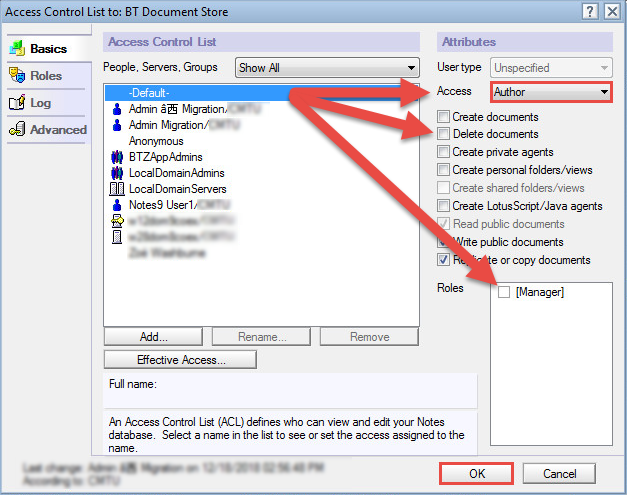
Task: Click the Cancel button
Action: (559, 473)
